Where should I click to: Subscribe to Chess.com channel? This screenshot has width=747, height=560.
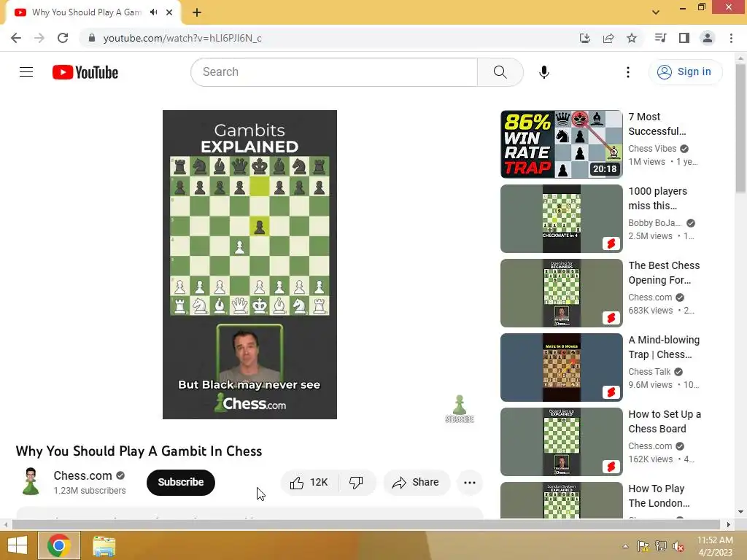point(181,483)
